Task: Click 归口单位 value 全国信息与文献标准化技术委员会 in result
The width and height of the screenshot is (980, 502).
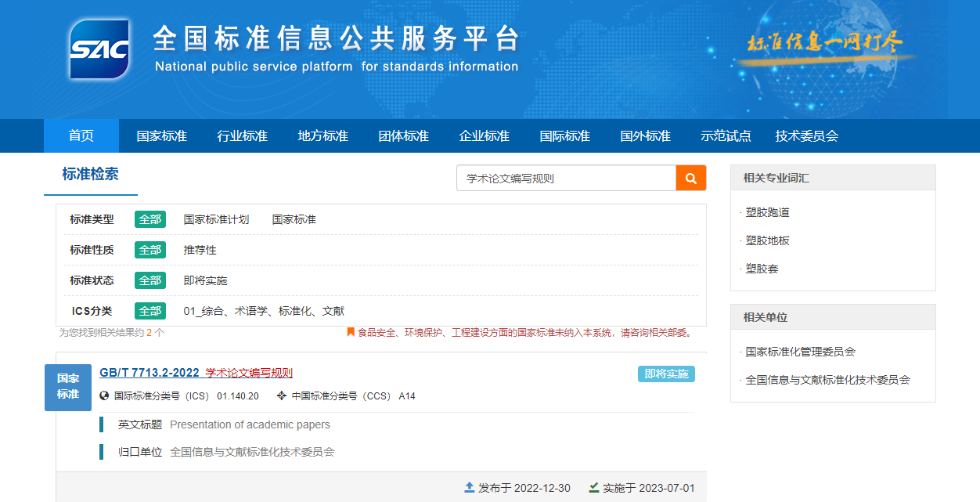Action: coord(252,452)
